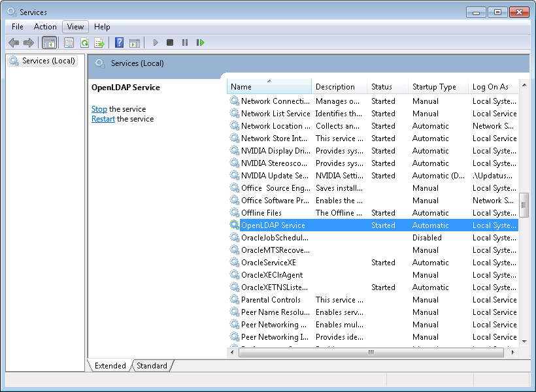Click the Disabled startup type cell
The width and height of the screenshot is (536, 392).
tap(427, 238)
